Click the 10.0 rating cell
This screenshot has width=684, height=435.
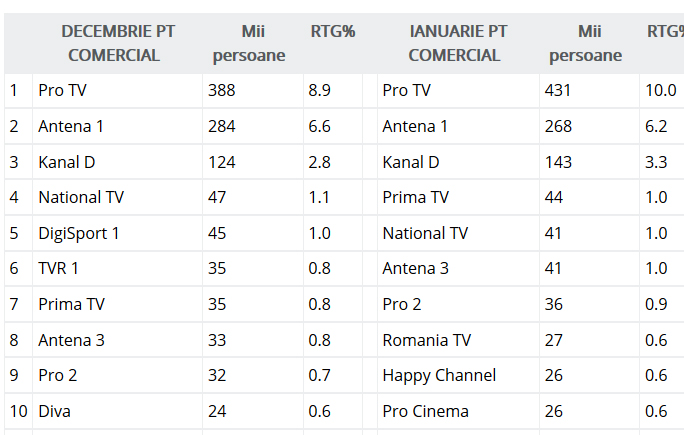pos(660,90)
